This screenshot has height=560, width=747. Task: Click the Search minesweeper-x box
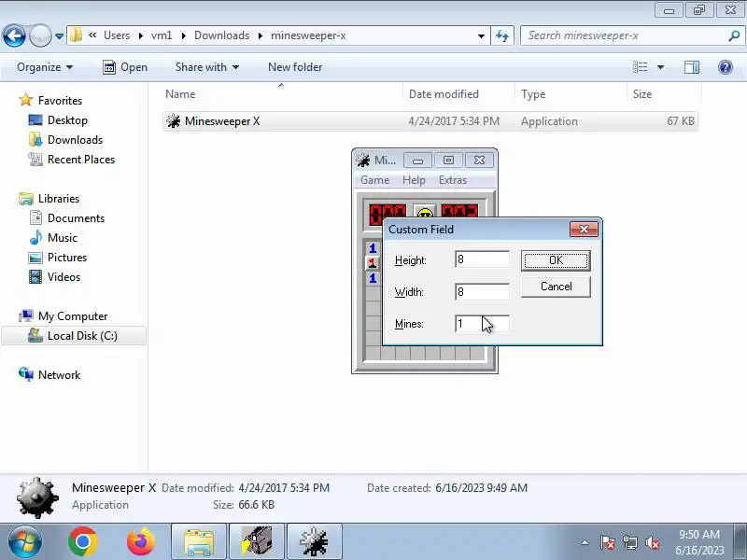(631, 35)
